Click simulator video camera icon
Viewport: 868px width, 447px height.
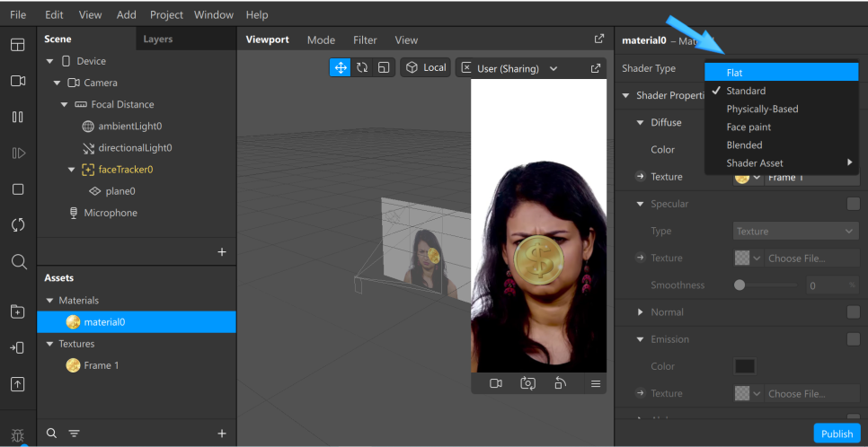(496, 383)
